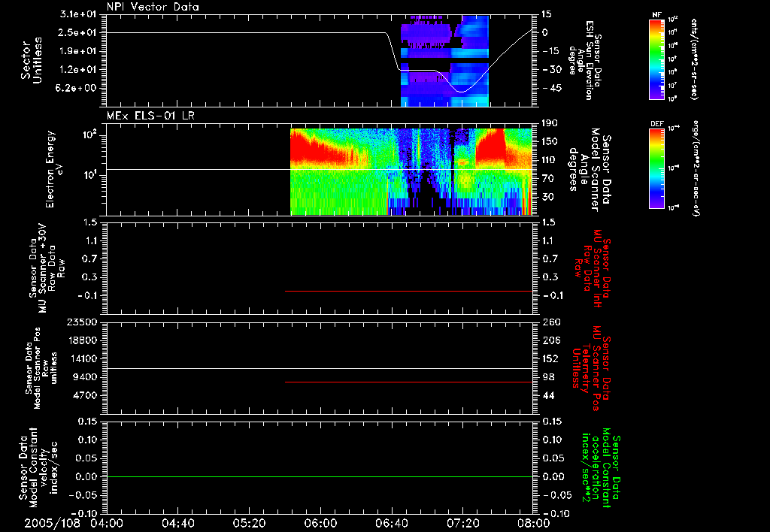Click the MU Scanner +30V Raw Data axis title

coord(47,269)
